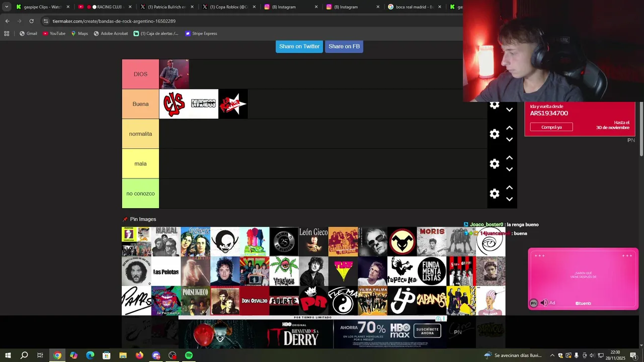Select the León Gieco thumbnail
This screenshot has height=362, width=644.
coord(313,241)
